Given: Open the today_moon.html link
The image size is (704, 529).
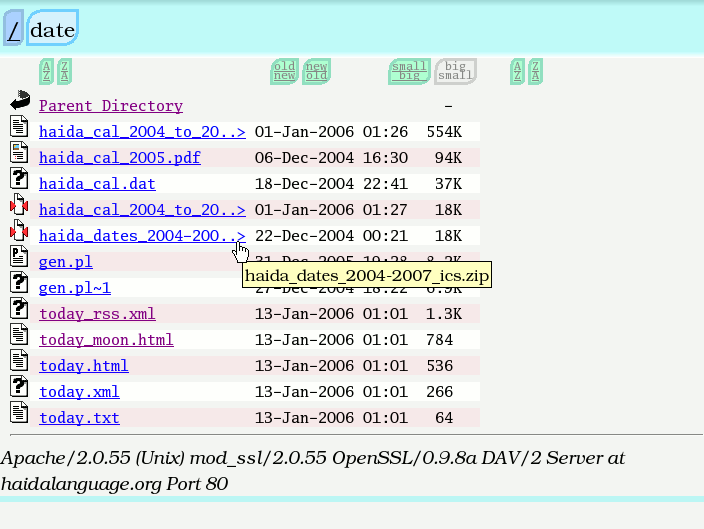Looking at the screenshot, I should [x=106, y=340].
